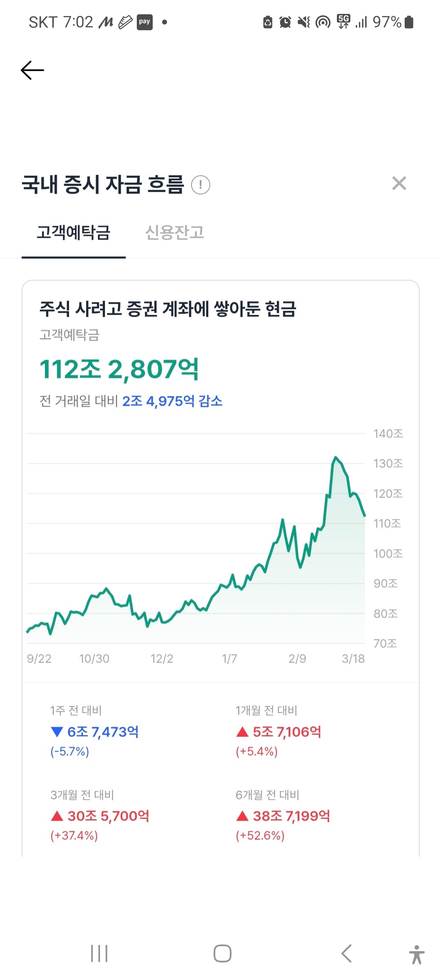Tap the pay notification icon in status bar

point(145,22)
